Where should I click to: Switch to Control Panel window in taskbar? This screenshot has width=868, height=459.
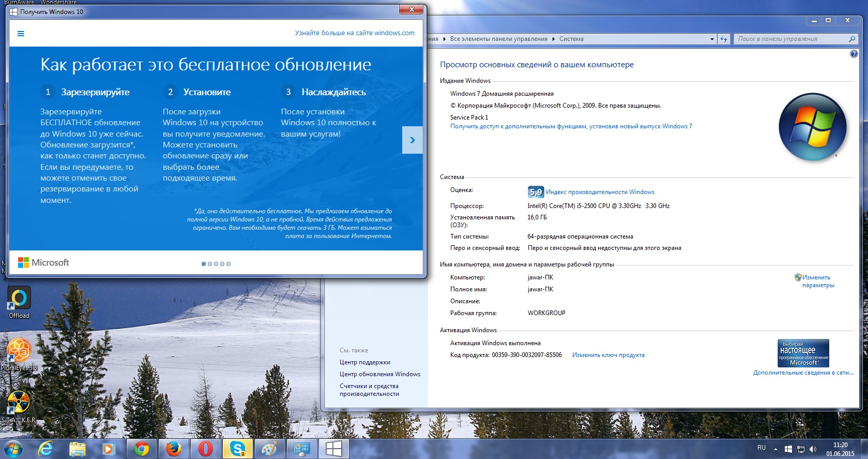click(301, 449)
